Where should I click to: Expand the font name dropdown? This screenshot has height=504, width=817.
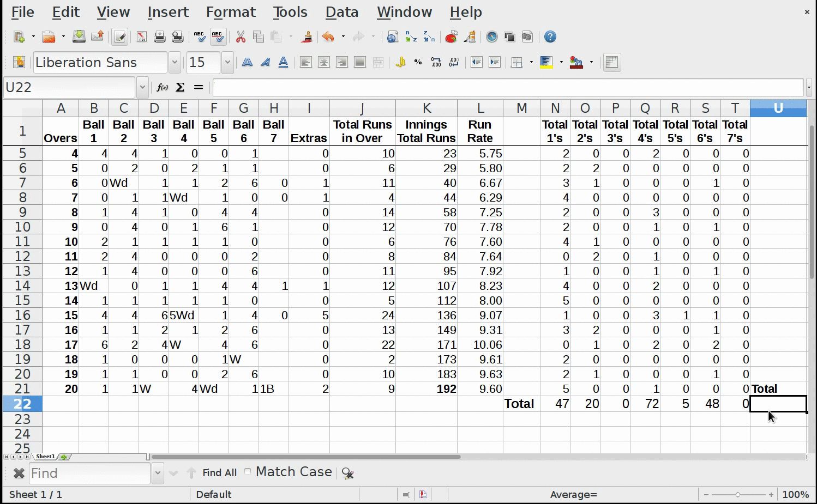(x=175, y=63)
